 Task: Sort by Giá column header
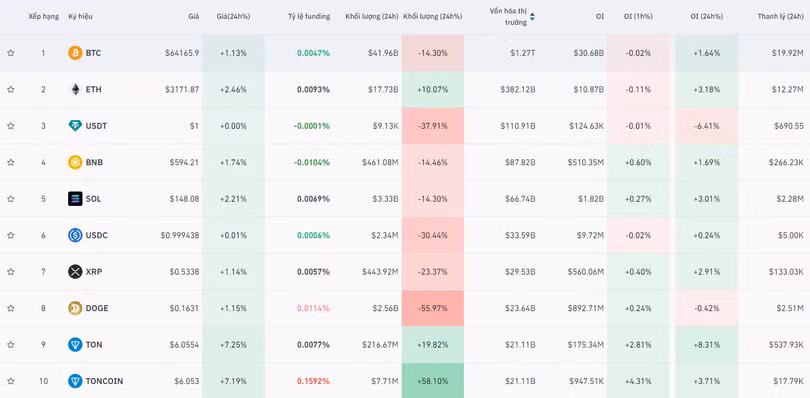tap(193, 17)
